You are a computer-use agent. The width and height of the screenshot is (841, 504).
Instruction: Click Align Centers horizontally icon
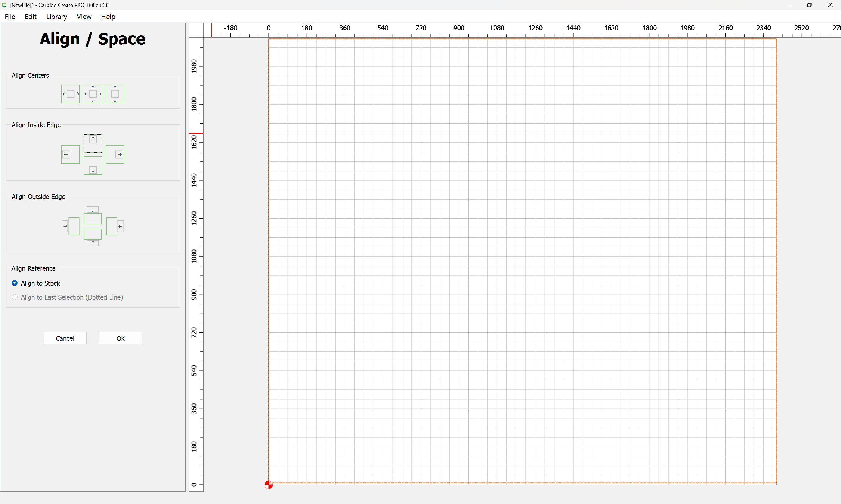click(x=70, y=94)
